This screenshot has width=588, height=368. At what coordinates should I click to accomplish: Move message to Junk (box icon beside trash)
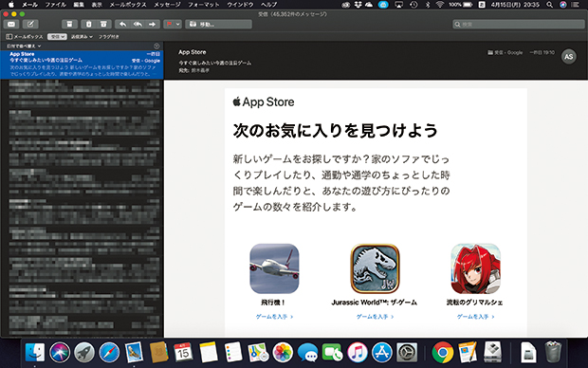tap(103, 25)
